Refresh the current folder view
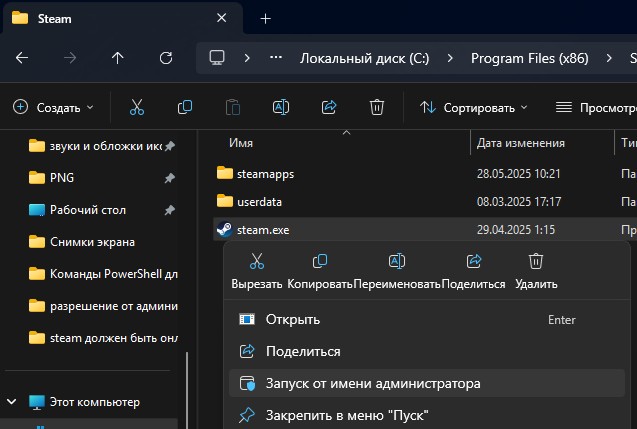 [166, 58]
